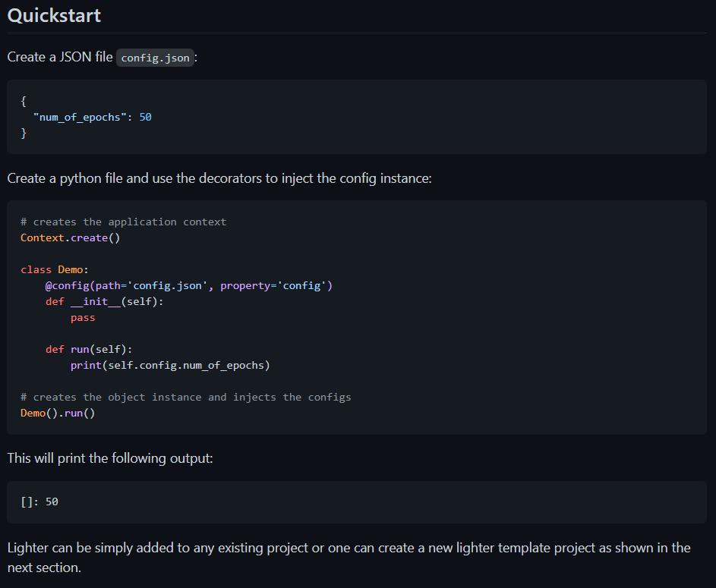Screen dimensions: 716x588
Task: Click the "def __init__(self):" line
Action: 104,302
